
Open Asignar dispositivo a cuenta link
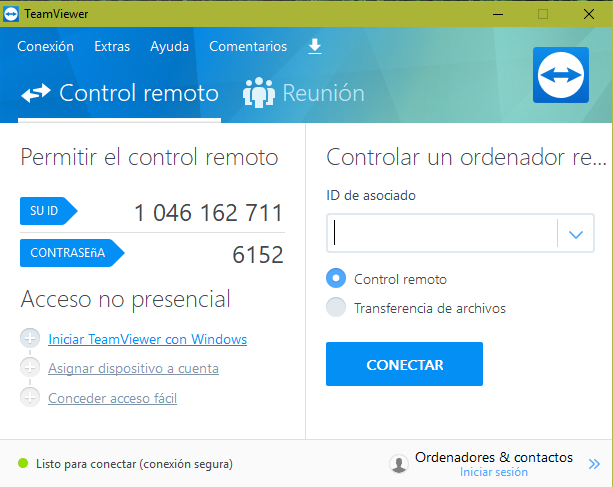[133, 369]
